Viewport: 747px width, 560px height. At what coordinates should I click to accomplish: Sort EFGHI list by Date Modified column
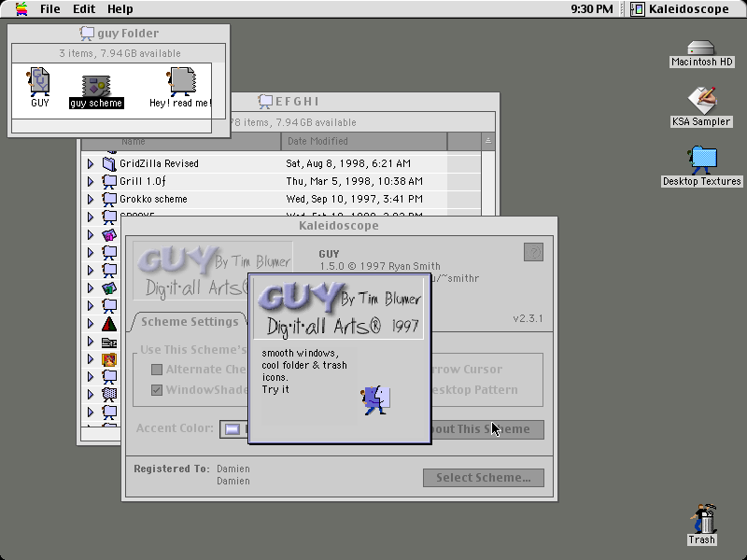coord(364,142)
